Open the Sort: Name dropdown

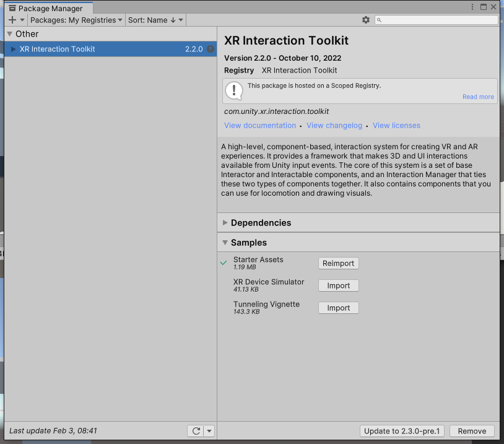(x=155, y=20)
